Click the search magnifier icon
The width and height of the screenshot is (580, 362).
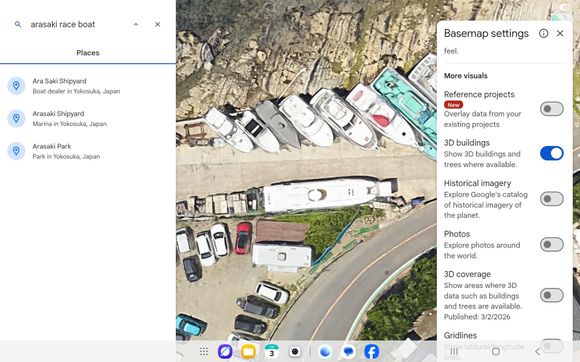[18, 24]
